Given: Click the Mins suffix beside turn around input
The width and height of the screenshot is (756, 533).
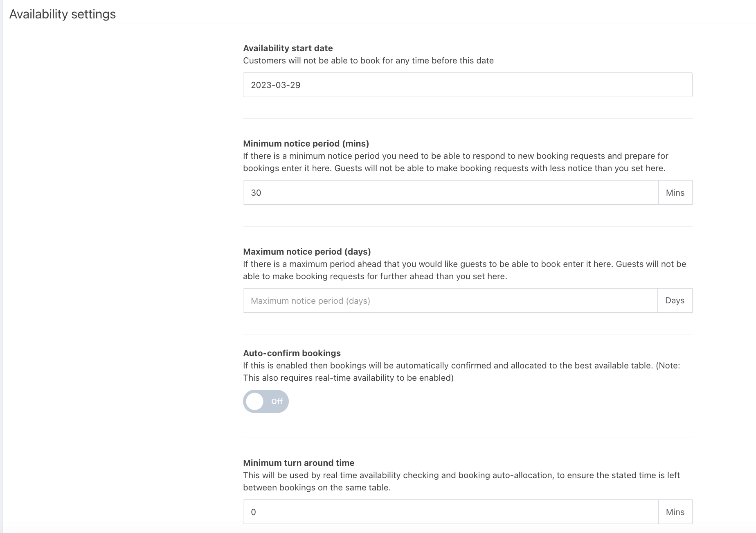Looking at the screenshot, I should [675, 512].
